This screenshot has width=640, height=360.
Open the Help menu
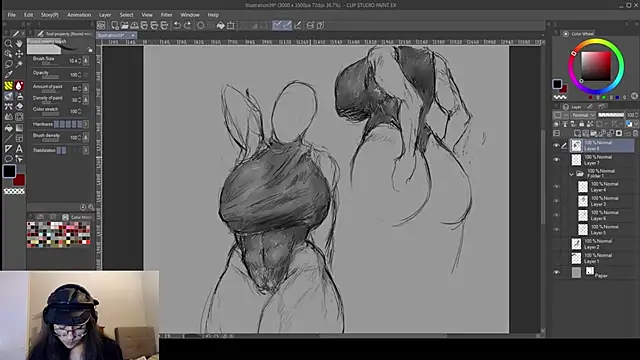point(213,15)
